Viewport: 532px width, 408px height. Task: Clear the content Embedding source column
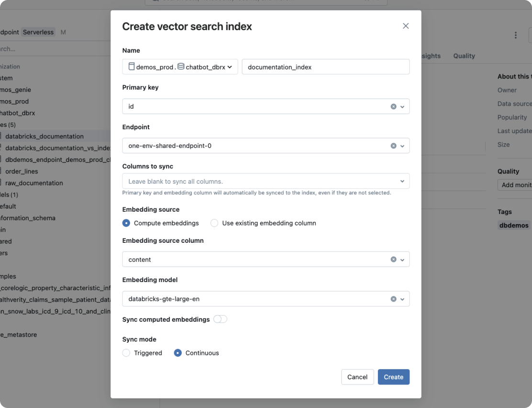pyautogui.click(x=393, y=259)
